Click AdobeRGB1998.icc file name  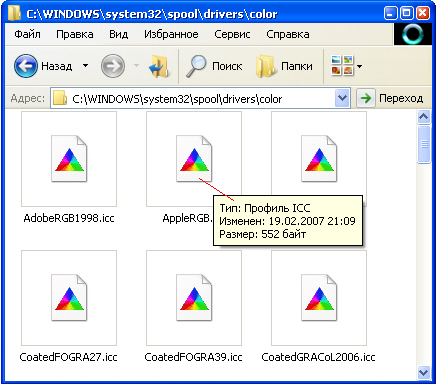[69, 218]
